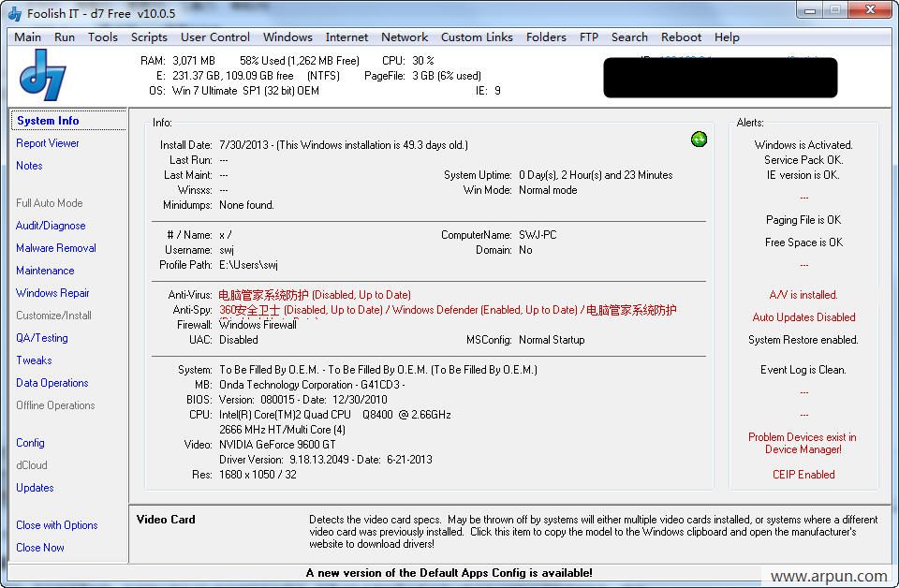Click the Install Date 7/30/2013 value
899x588 pixels.
pyautogui.click(x=344, y=145)
